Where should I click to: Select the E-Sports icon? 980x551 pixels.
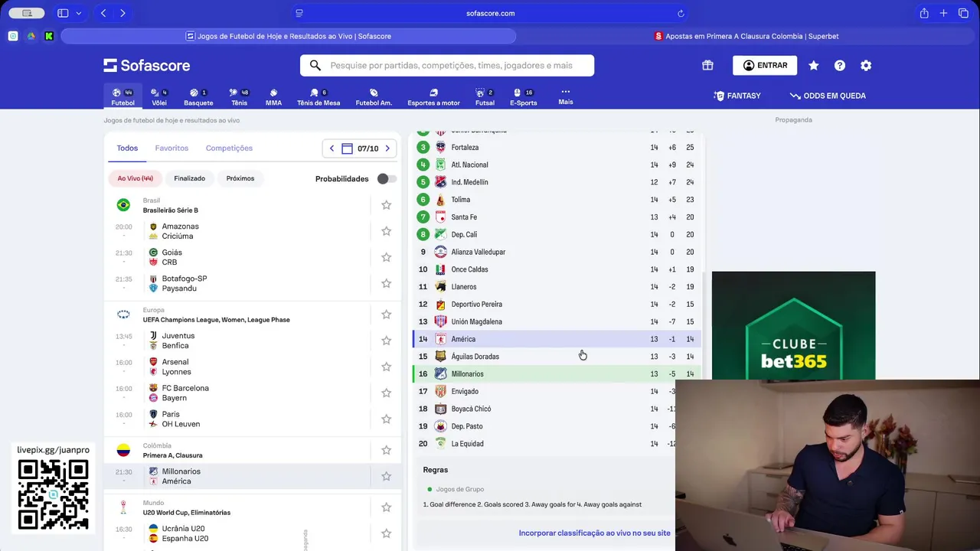point(524,96)
